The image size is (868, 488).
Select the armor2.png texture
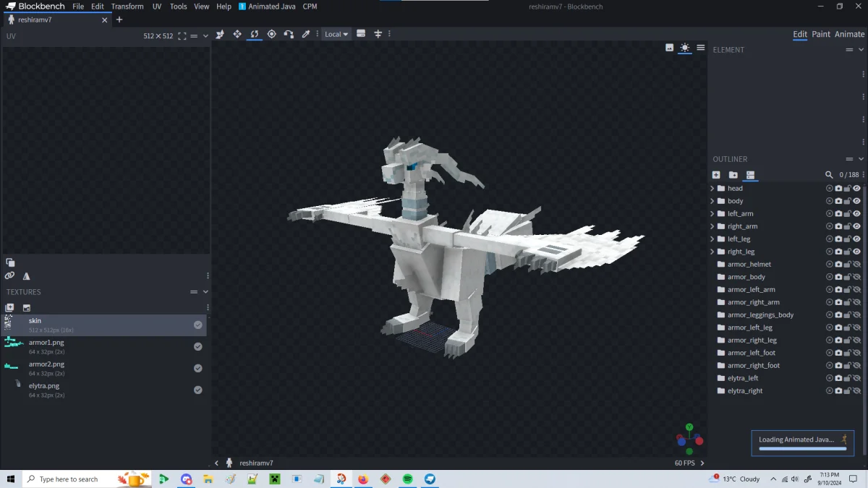point(104,368)
